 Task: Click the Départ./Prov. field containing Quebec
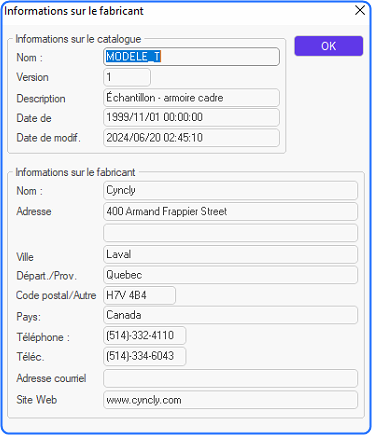click(230, 275)
